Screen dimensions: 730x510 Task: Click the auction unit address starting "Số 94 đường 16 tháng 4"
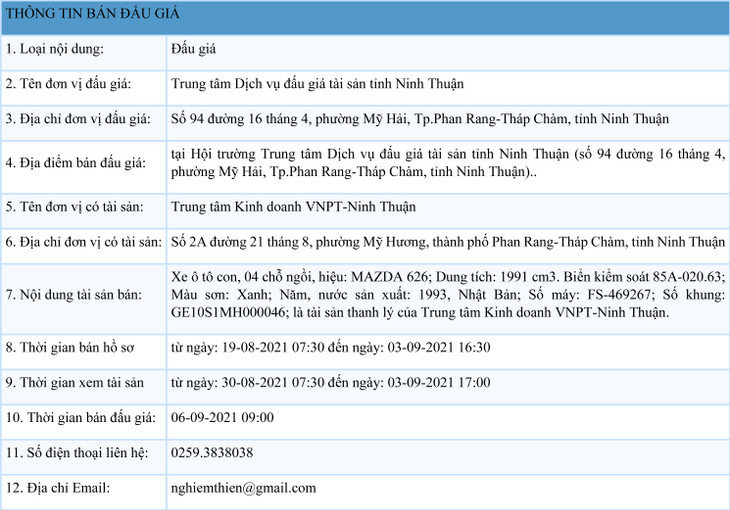pos(420,120)
